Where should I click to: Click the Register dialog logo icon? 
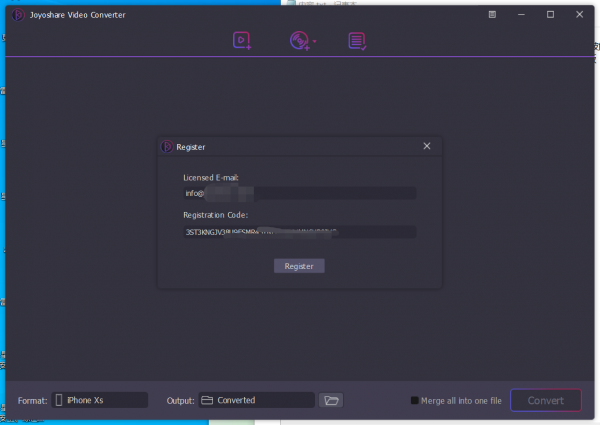click(x=166, y=147)
